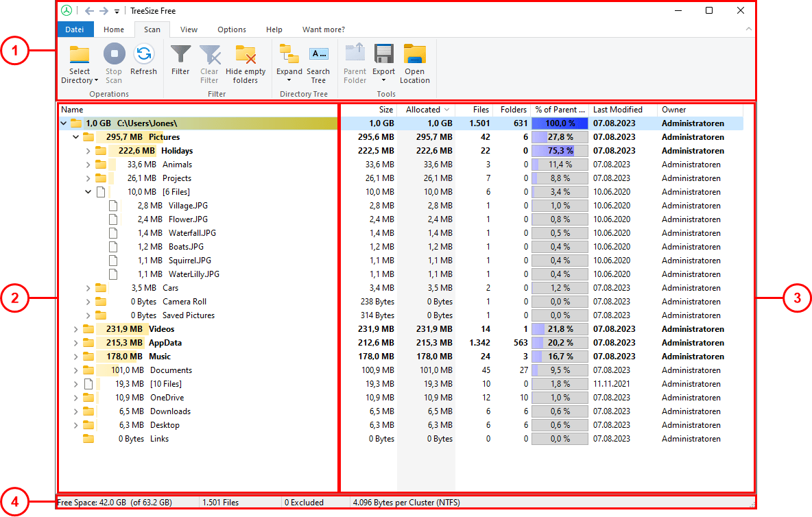Expand the Documents folder

tap(75, 370)
